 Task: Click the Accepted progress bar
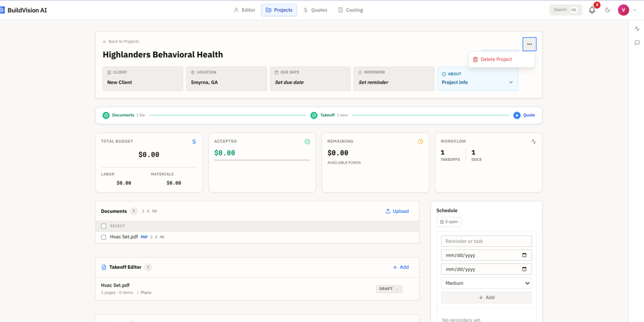coord(262,160)
